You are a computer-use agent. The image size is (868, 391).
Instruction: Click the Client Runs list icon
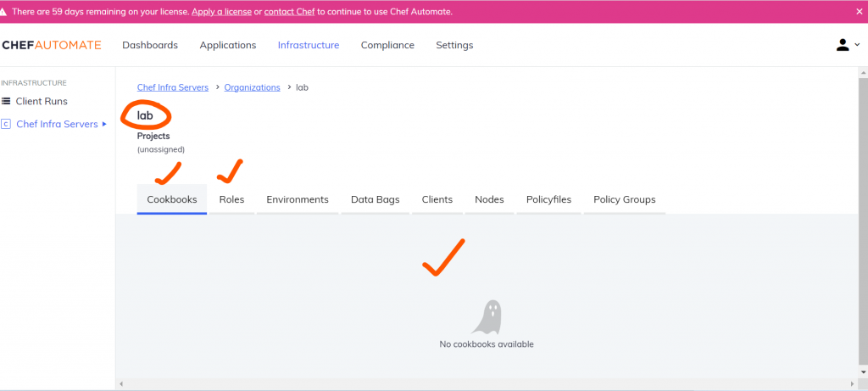pyautogui.click(x=6, y=101)
